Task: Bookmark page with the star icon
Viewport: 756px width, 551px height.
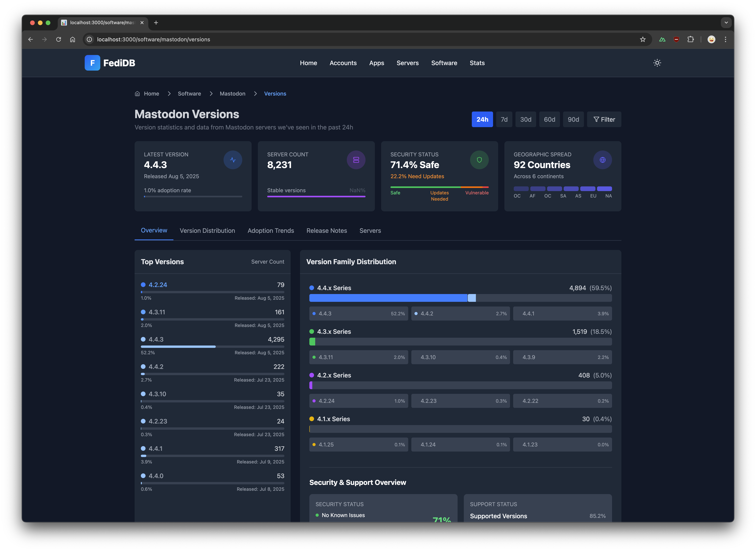Action: click(643, 39)
